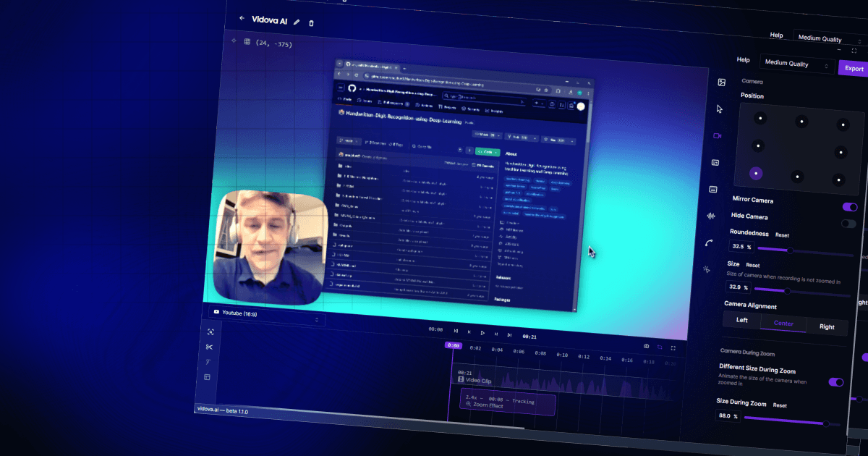Click the back arrow beside Vidova AI
Image resolution: width=868 pixels, height=456 pixels.
tap(242, 18)
